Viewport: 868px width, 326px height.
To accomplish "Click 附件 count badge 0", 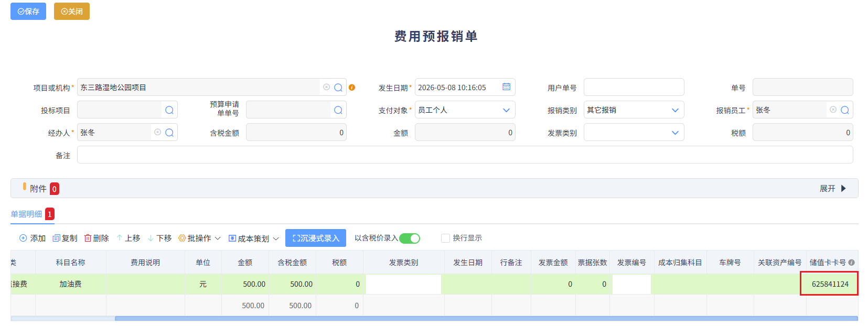I will 55,189.
